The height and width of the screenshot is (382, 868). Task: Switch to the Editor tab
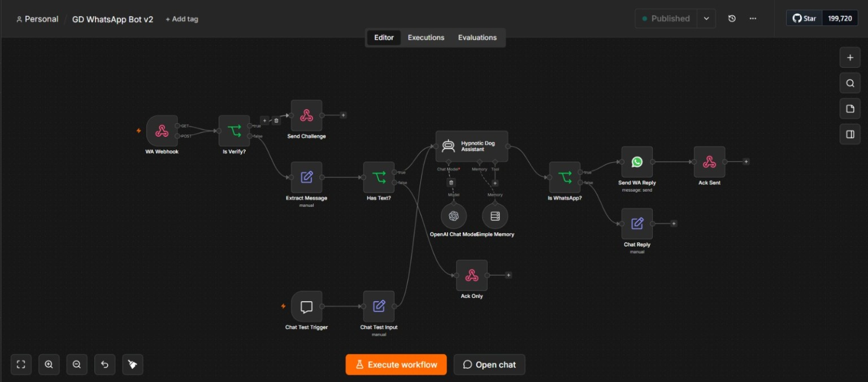[x=384, y=38]
